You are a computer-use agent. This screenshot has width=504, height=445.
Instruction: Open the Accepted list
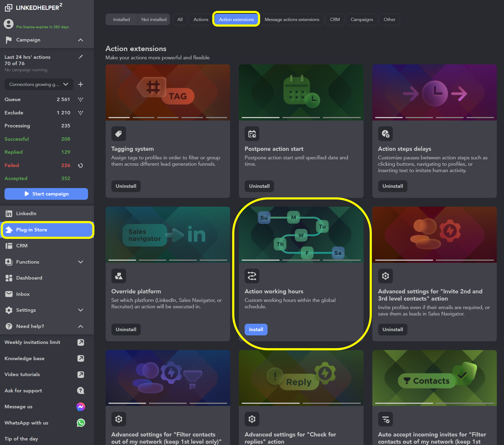coord(37,178)
